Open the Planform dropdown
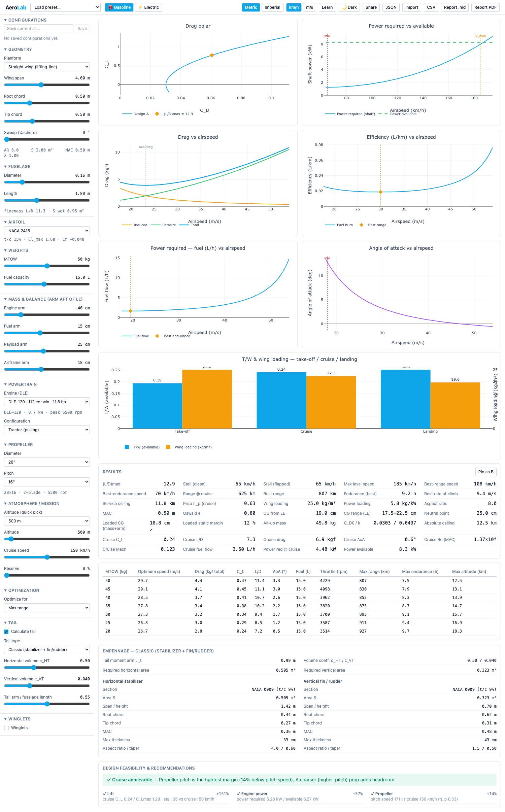Image resolution: width=505 pixels, height=812 pixels. [x=47, y=67]
